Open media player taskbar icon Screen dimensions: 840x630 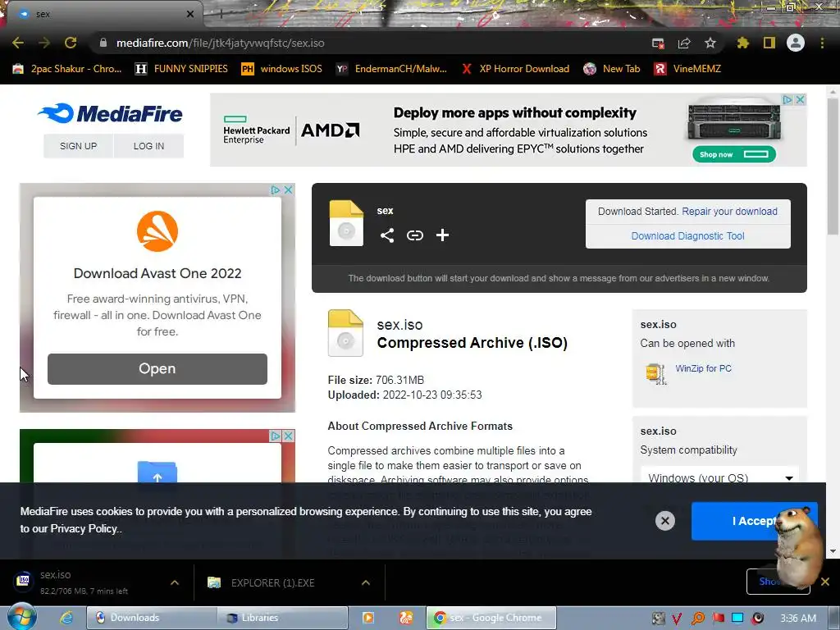[x=368, y=618]
